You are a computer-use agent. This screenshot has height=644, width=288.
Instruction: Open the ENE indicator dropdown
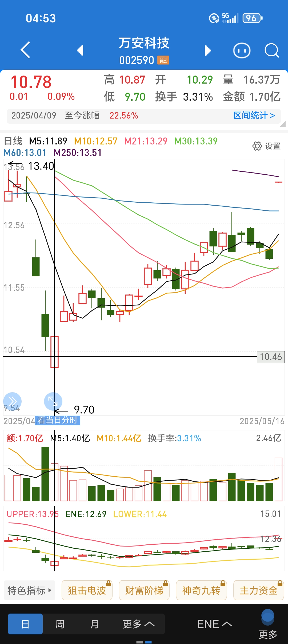click(x=214, y=624)
